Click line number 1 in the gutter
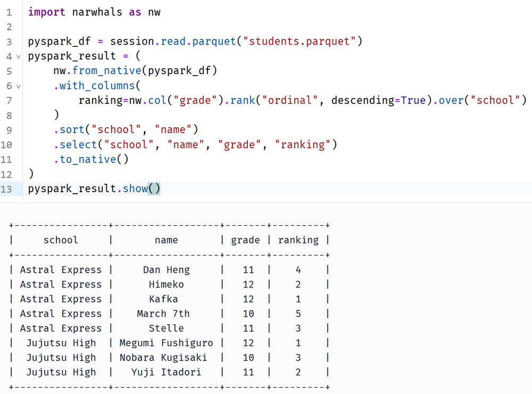Image resolution: width=532 pixels, height=394 pixels. [x=9, y=13]
